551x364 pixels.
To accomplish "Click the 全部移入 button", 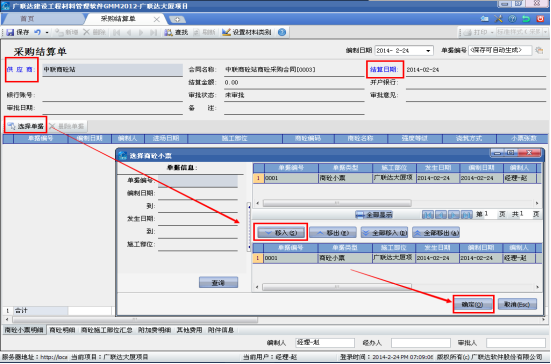I will tap(384, 233).
